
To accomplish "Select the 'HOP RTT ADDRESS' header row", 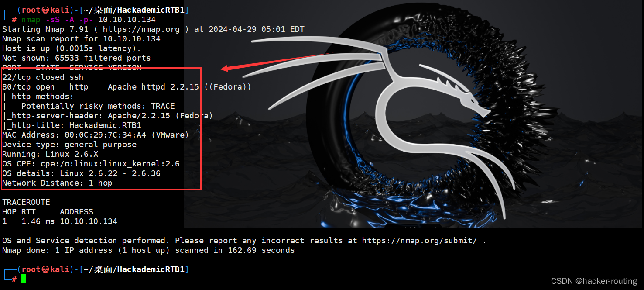I will click(x=48, y=212).
